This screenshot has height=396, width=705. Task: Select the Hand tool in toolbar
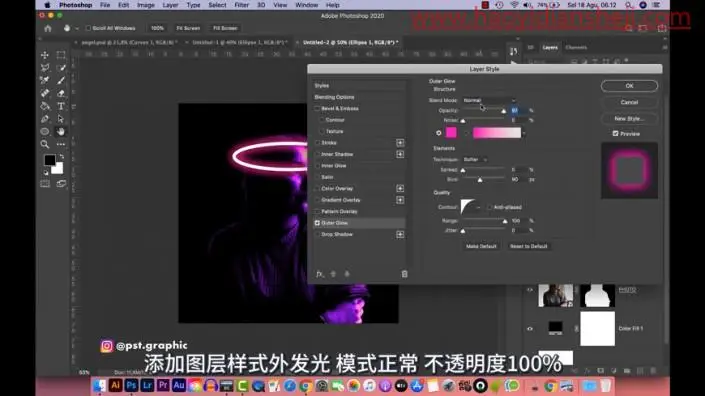tap(61, 132)
